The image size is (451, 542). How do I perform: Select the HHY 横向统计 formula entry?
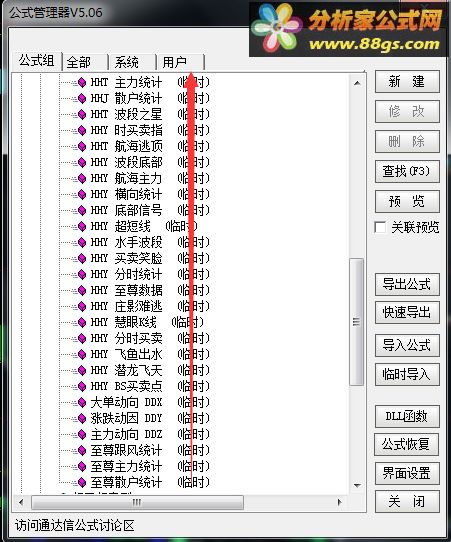150,194
